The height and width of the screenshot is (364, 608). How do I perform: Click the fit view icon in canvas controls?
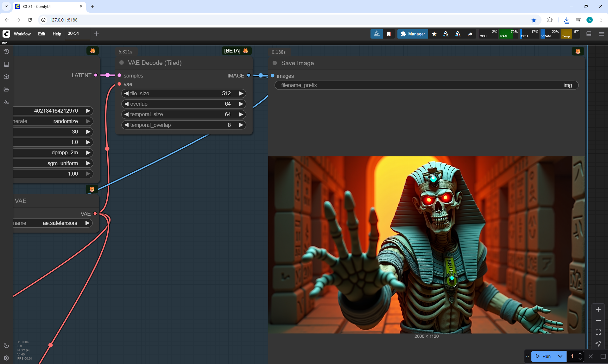598,332
